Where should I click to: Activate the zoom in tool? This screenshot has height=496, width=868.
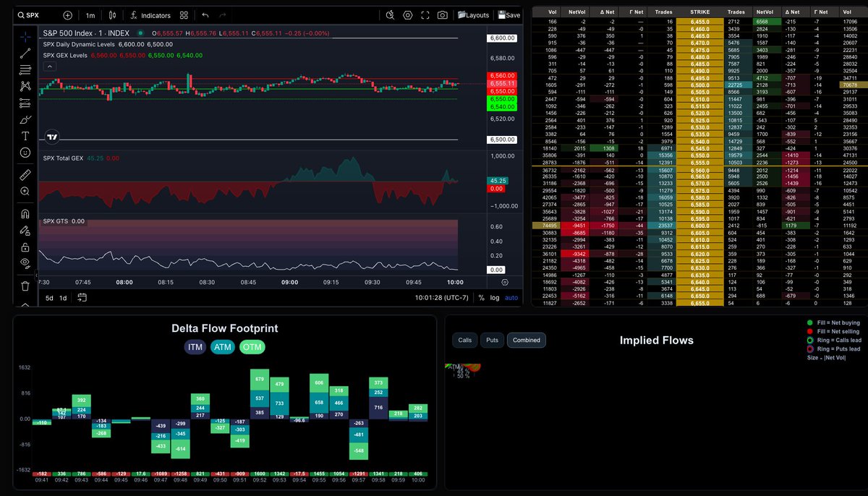(25, 191)
